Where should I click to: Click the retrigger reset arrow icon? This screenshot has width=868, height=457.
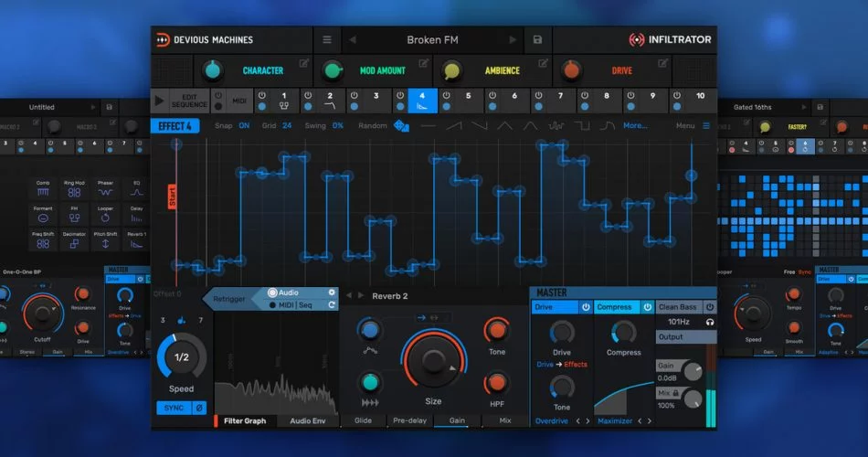332,304
